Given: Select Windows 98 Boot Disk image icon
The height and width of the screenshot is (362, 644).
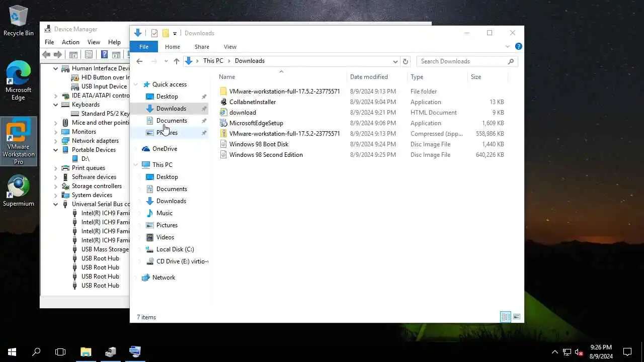Looking at the screenshot, I should [x=224, y=144].
